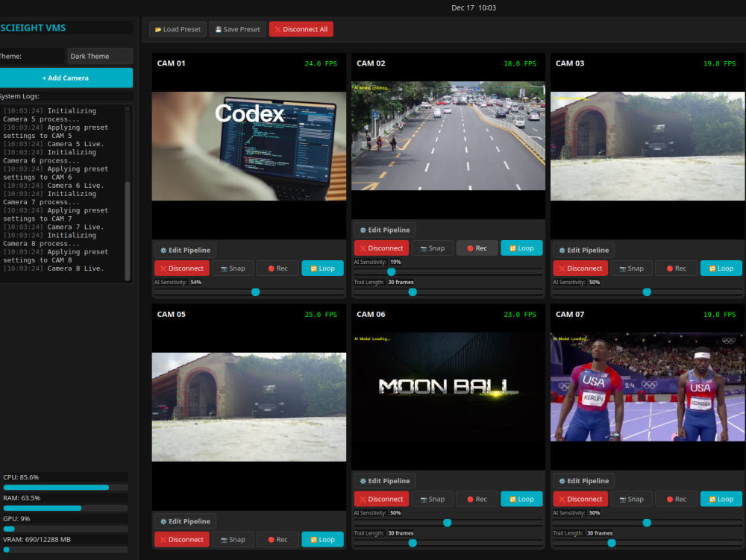Click the GPU usage progress bar

click(x=66, y=529)
